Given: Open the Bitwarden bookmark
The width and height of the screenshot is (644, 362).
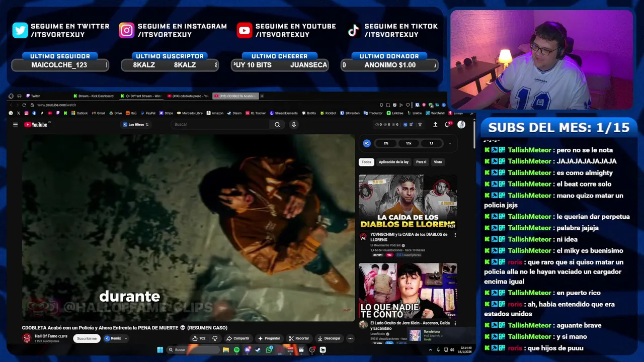Looking at the screenshot, I should click(x=350, y=113).
